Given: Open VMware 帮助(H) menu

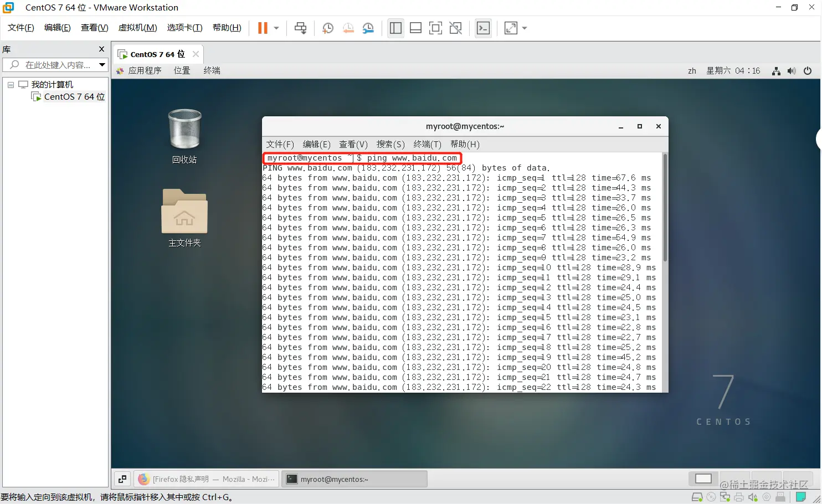Looking at the screenshot, I should pyautogui.click(x=227, y=28).
